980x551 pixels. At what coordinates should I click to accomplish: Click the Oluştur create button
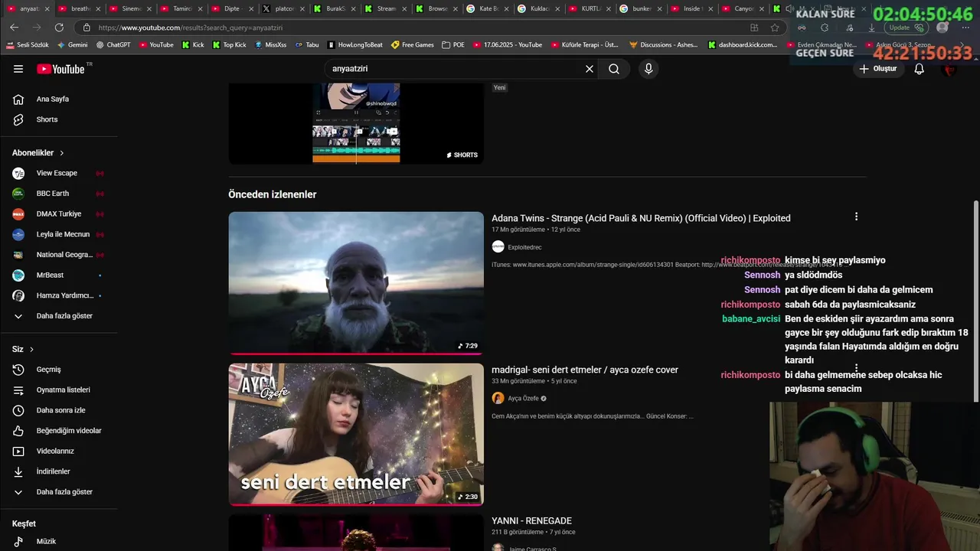tap(877, 69)
